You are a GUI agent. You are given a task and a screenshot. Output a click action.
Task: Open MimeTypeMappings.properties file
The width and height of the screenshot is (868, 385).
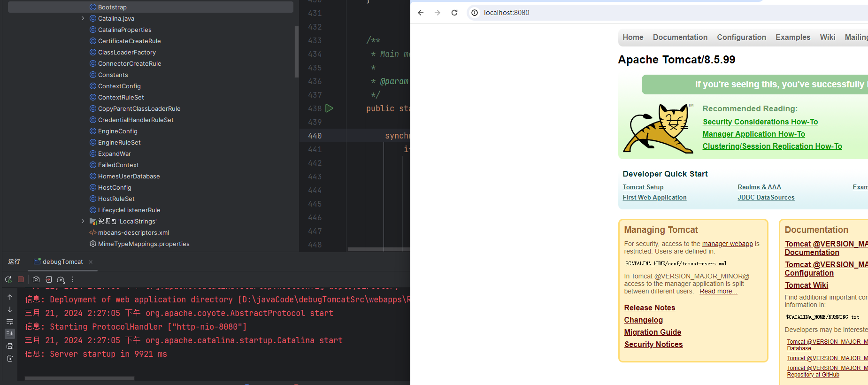point(144,244)
